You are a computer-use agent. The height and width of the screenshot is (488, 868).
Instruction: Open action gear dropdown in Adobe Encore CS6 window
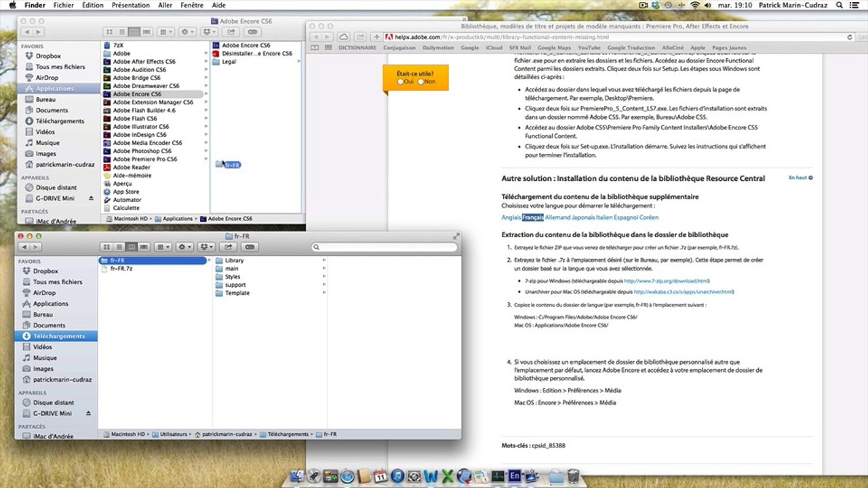(x=188, y=32)
